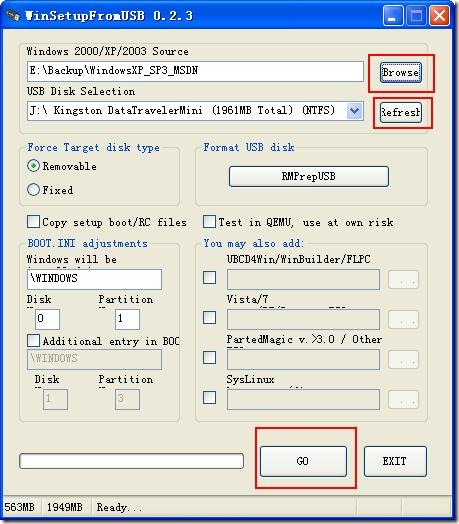This screenshot has width=459, height=524.
Task: Check the UBCD4Win/WinBuilder/FLPC option
Action: click(x=209, y=277)
